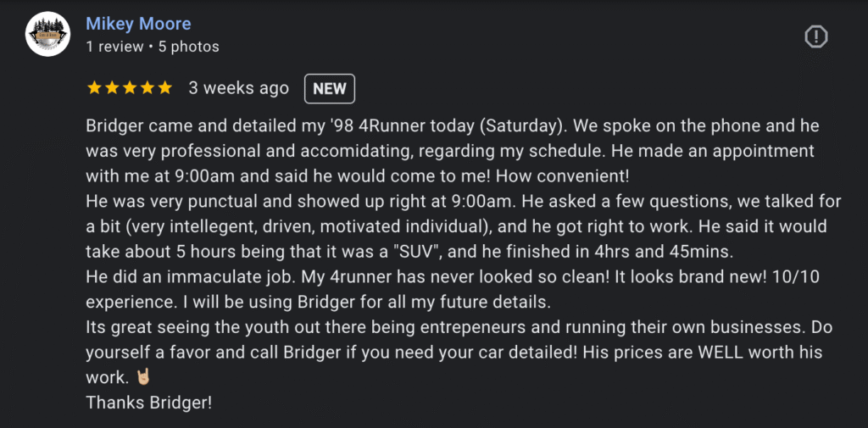Click the report review exclamation icon
The height and width of the screenshot is (428, 868).
coord(815,37)
